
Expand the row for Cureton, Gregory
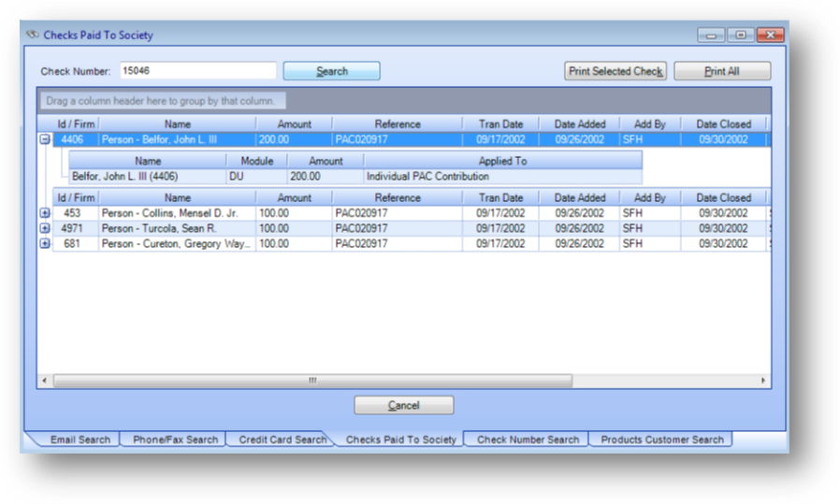(x=45, y=243)
